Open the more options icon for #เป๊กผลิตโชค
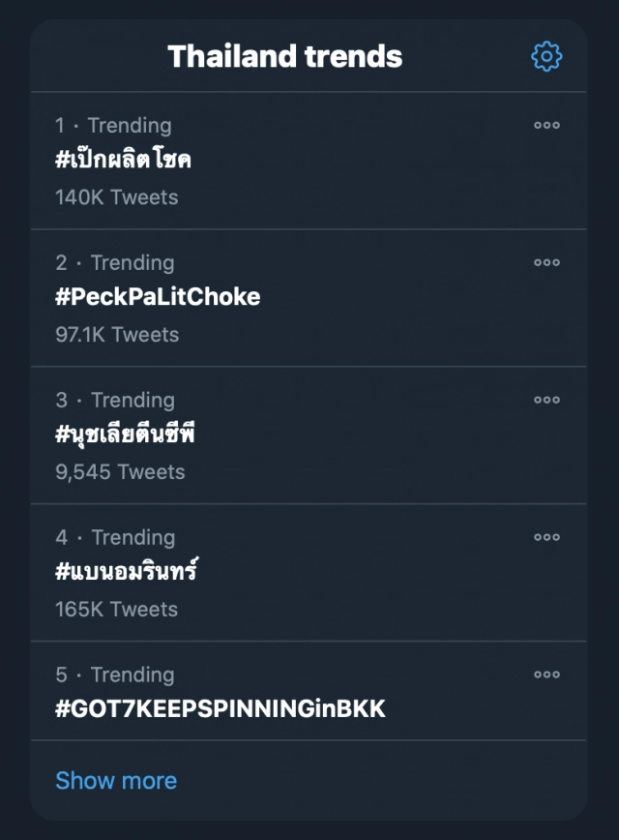 [546, 125]
